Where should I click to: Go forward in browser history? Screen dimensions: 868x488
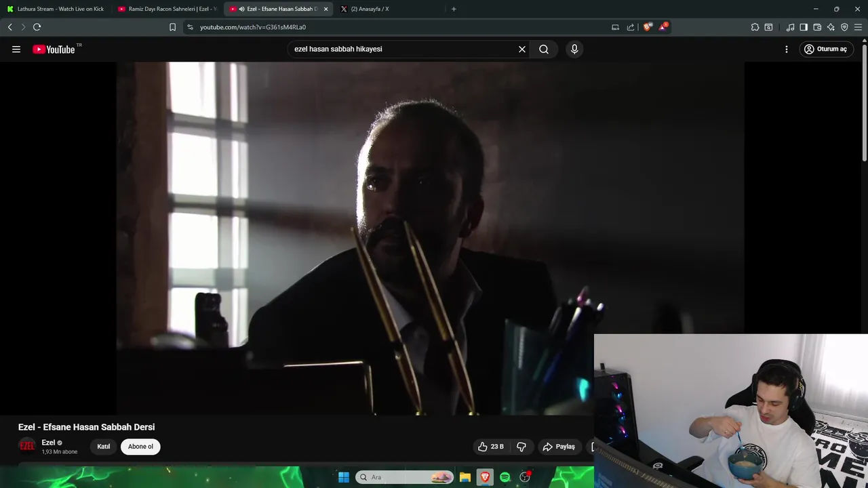(23, 27)
